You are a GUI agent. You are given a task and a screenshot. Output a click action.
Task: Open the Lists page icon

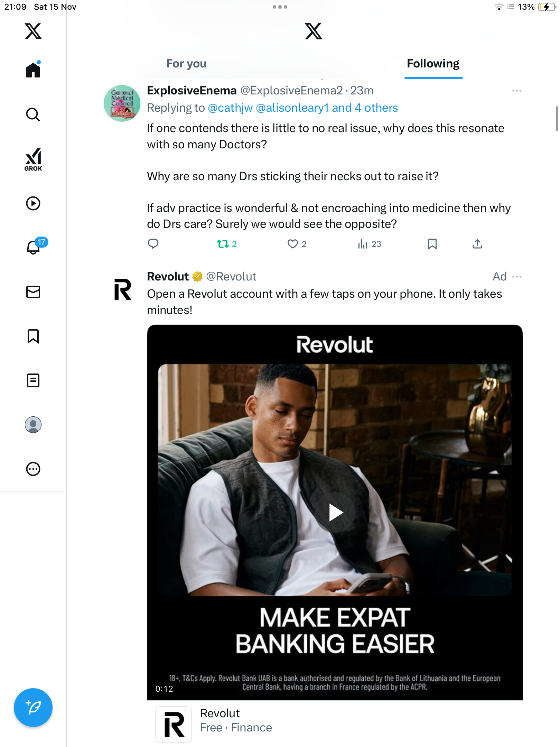[33, 380]
